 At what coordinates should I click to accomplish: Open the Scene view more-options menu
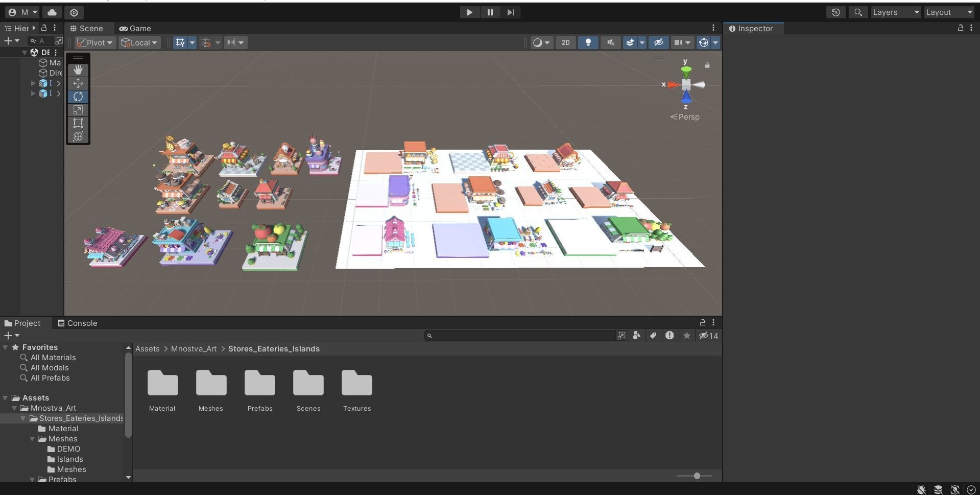[x=713, y=28]
